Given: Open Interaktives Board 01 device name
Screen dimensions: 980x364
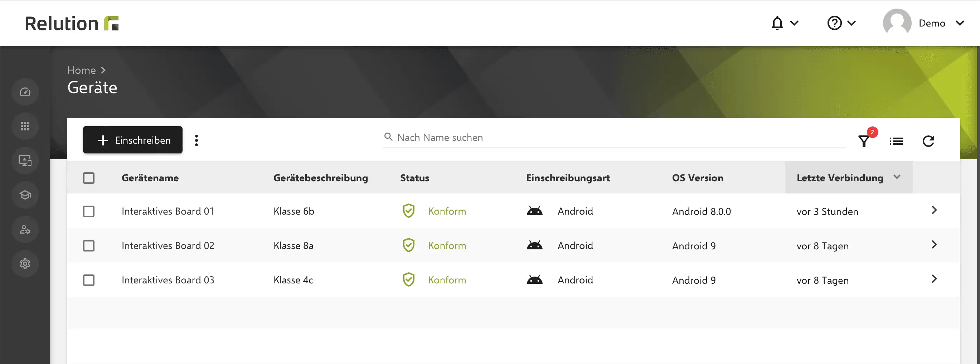Looking at the screenshot, I should 168,211.
